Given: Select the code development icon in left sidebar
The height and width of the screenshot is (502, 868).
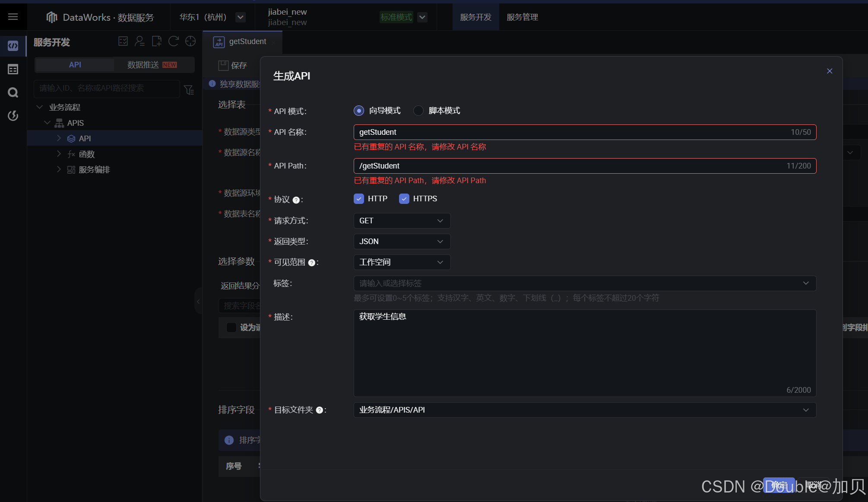Looking at the screenshot, I should pos(13,45).
